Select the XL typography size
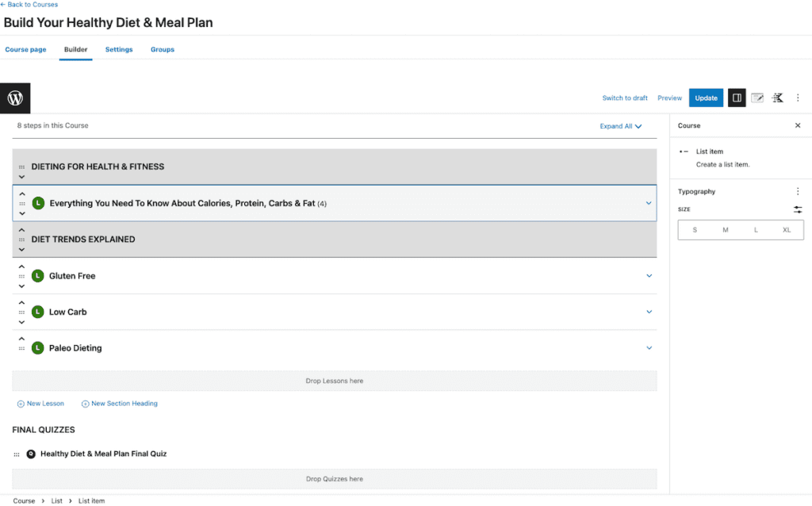Screen dimensions: 812x506 point(787,229)
